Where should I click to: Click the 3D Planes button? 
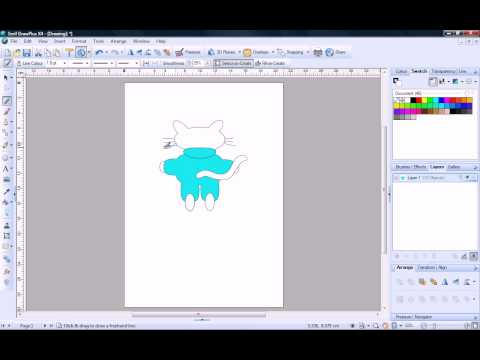(x=222, y=52)
